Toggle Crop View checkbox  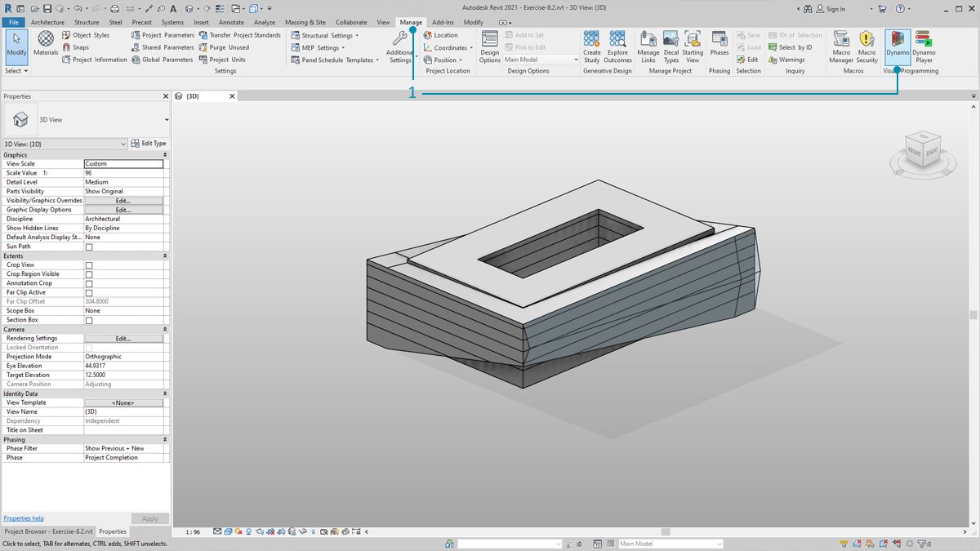pos(89,265)
